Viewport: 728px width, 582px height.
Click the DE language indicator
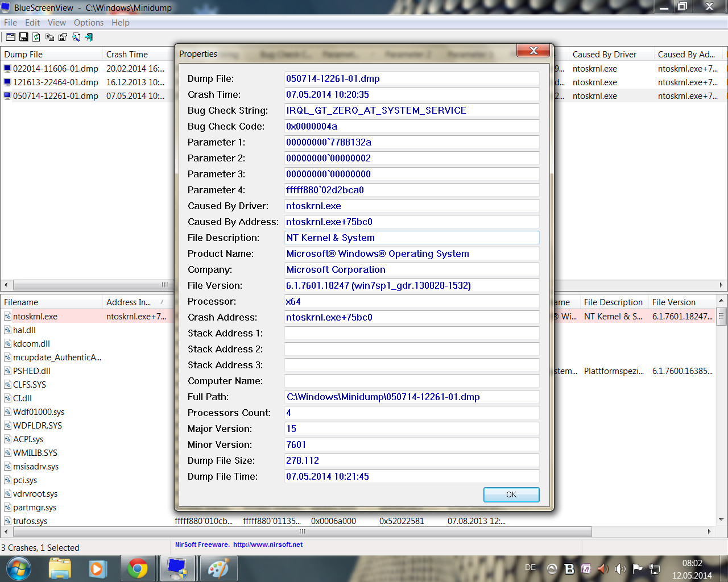(x=530, y=567)
